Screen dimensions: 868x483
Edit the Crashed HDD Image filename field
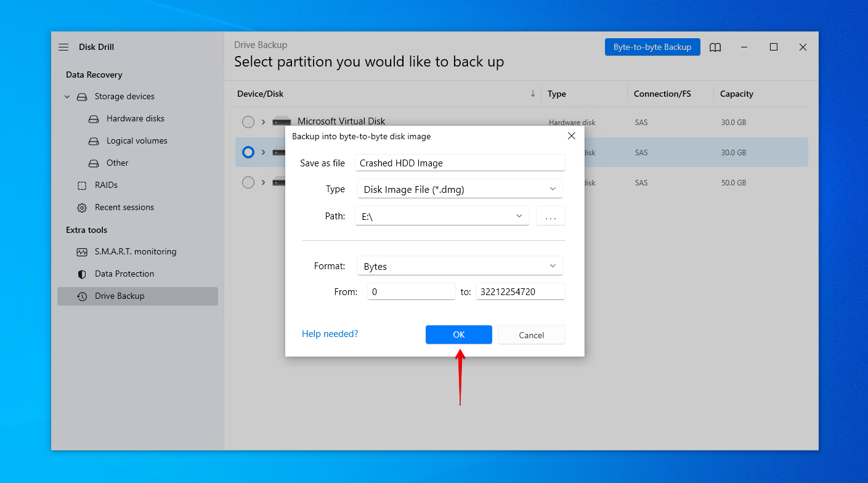point(459,163)
